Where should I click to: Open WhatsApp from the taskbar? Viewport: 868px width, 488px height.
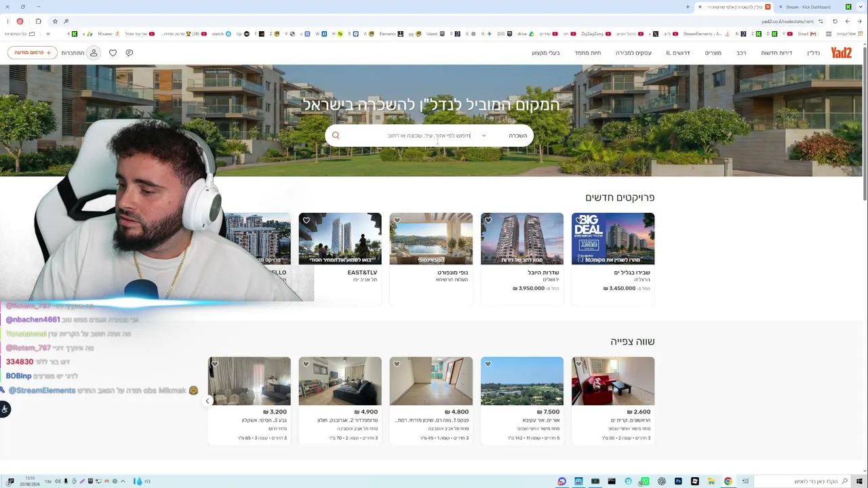(x=645, y=481)
